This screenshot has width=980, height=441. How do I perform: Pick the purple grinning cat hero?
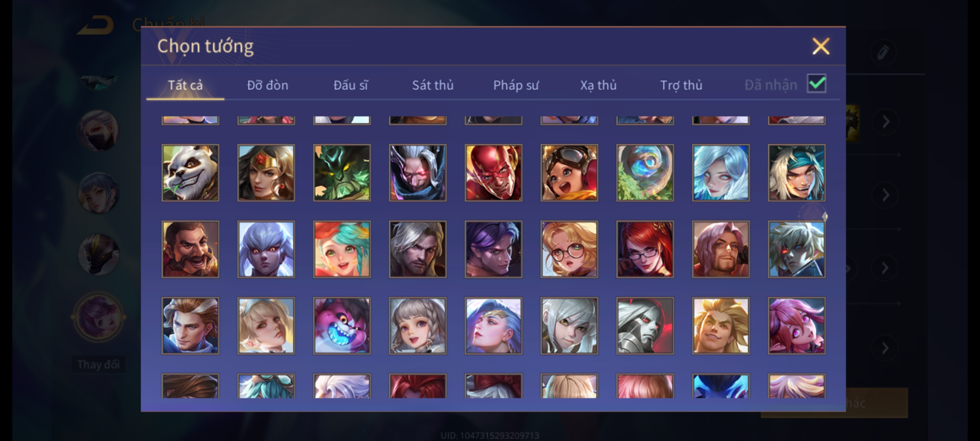coord(342,325)
